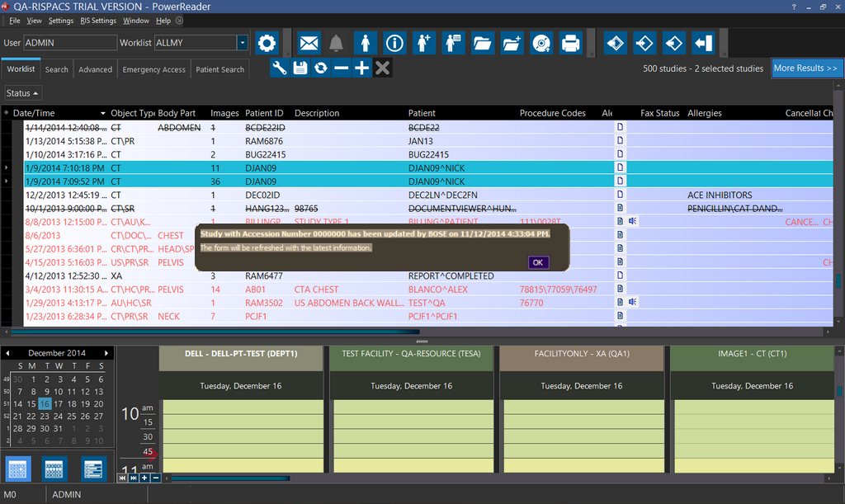
Task: Click the User ADMIN input field
Action: coord(70,43)
